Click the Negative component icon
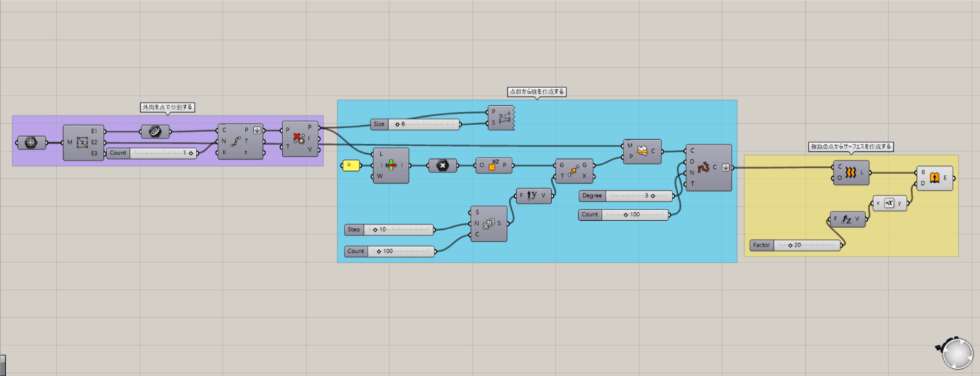Viewport: 980px width, 376px height. click(x=888, y=204)
